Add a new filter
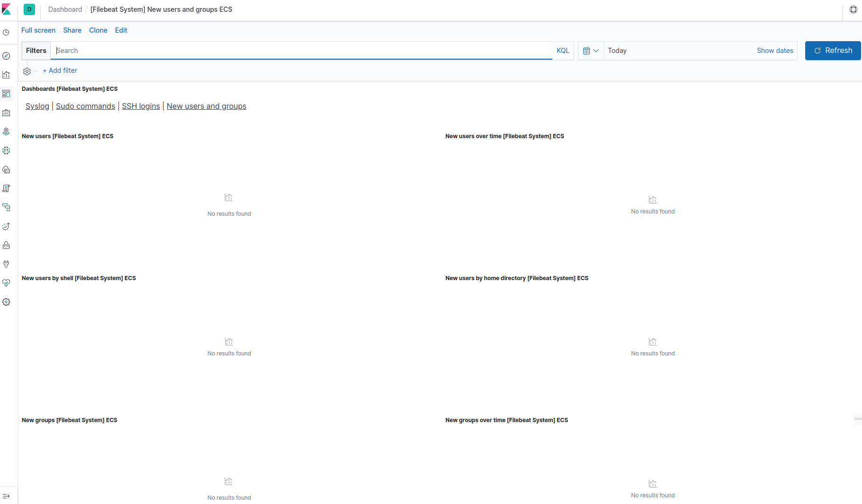The width and height of the screenshot is (862, 504). pos(60,71)
